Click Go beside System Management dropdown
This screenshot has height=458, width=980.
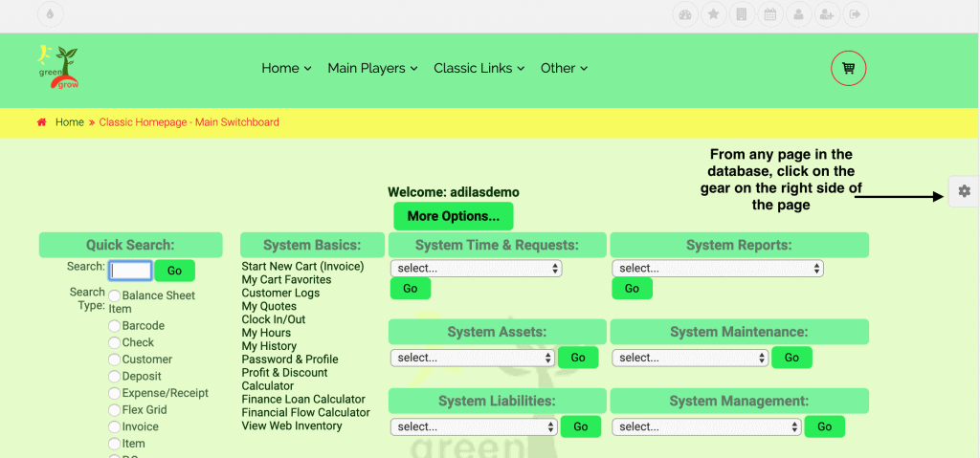point(824,426)
